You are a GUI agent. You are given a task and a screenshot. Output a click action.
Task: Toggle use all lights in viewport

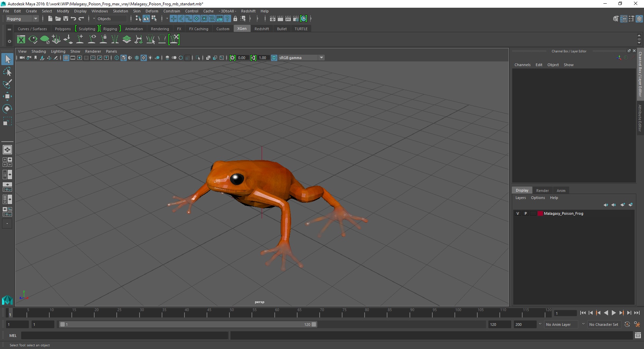(150, 58)
